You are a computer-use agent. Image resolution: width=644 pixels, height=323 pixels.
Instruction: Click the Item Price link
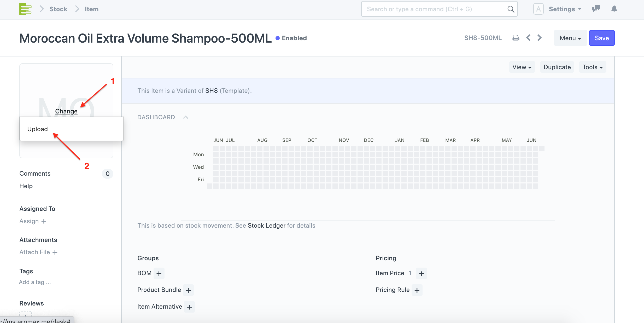click(x=390, y=273)
